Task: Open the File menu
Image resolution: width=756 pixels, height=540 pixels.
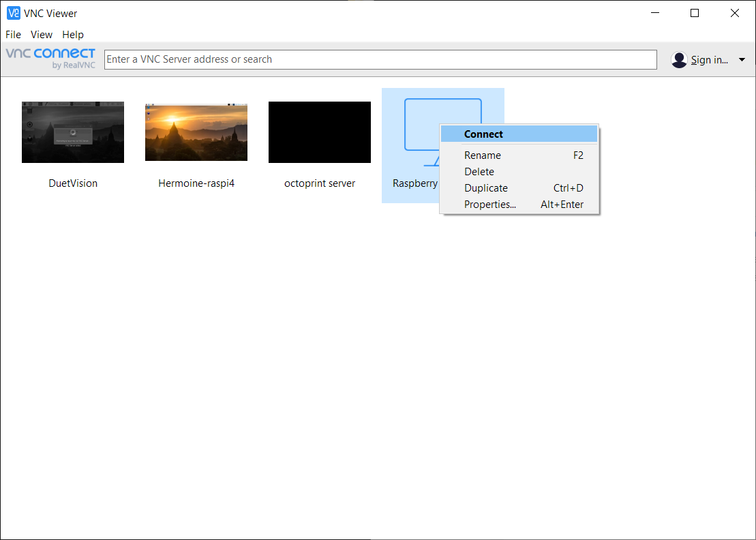Action: 13,35
